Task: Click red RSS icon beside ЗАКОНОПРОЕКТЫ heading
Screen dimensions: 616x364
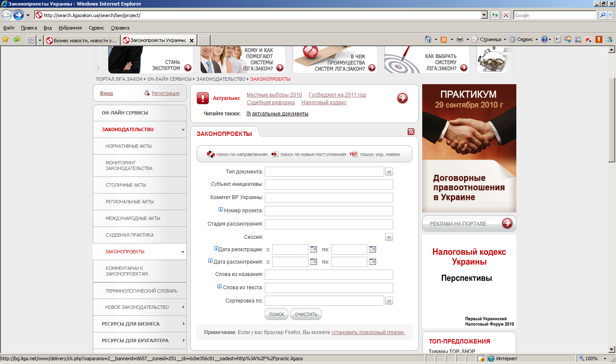Action: coord(411,132)
